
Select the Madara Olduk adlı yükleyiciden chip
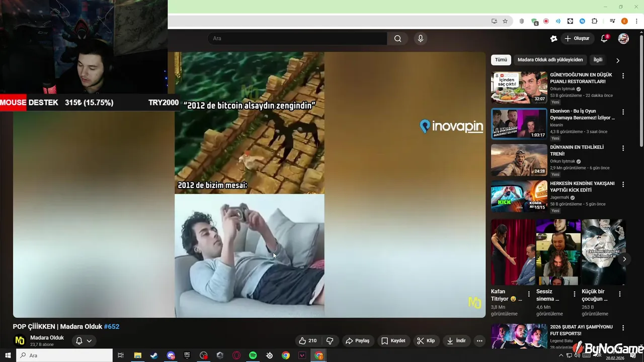[x=550, y=60]
